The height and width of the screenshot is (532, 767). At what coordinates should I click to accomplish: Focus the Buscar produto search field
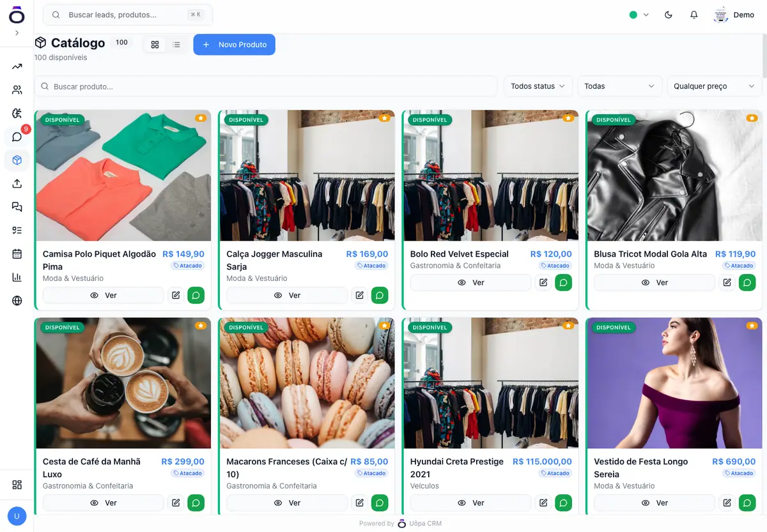(x=266, y=86)
